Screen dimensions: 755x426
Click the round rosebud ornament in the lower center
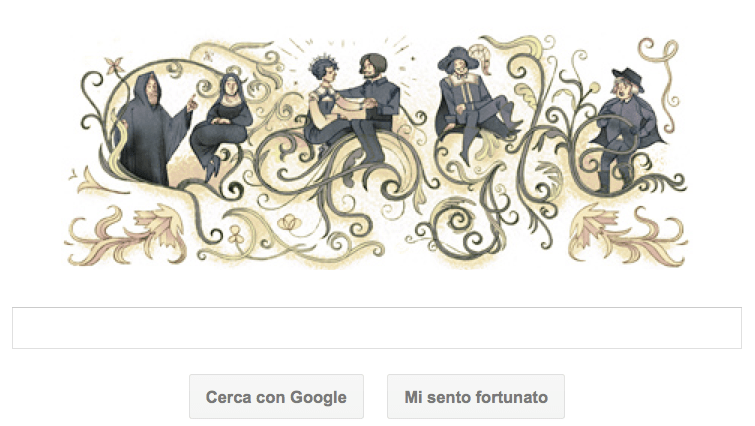289,223
